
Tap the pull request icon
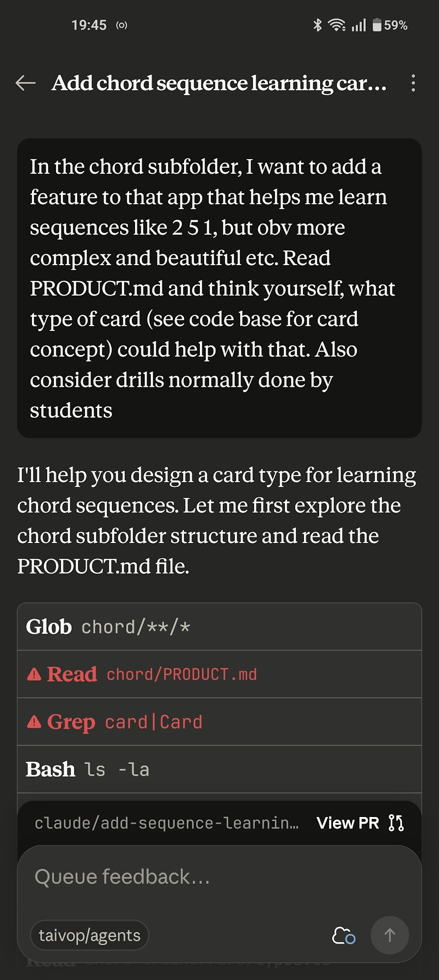point(396,823)
